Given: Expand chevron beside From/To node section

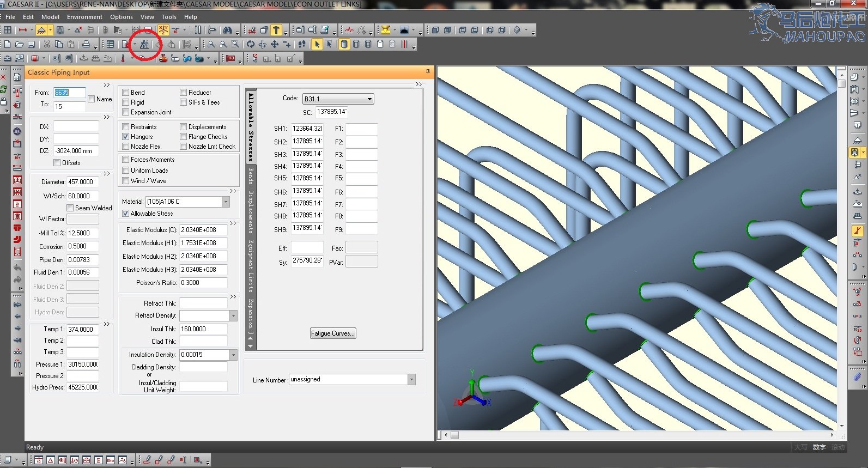Looking at the screenshot, I should (107, 85).
